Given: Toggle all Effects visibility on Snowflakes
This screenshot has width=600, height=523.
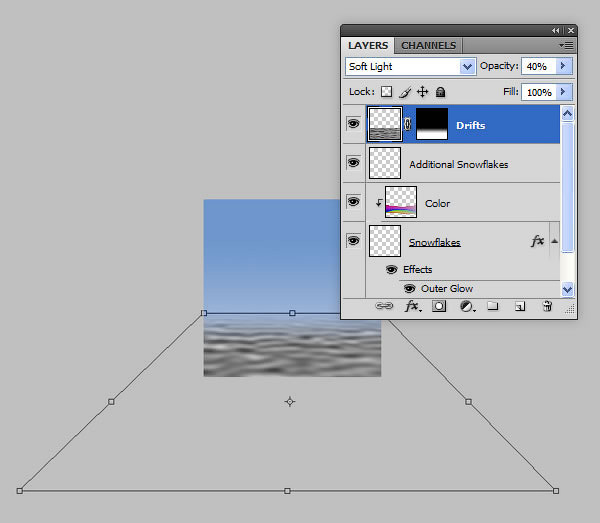Looking at the screenshot, I should (391, 270).
